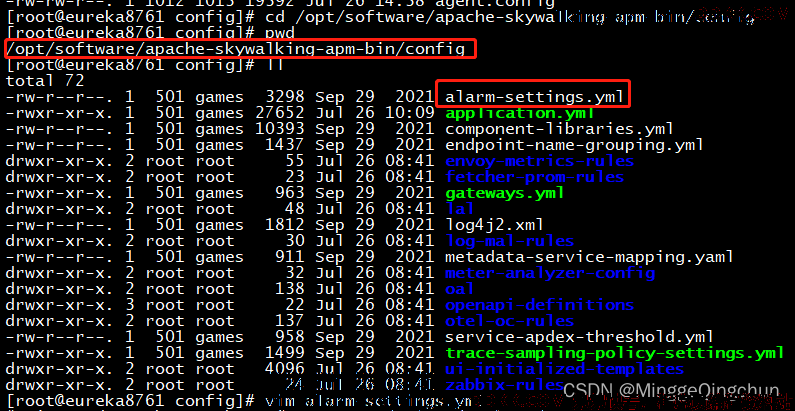The height and width of the screenshot is (411, 795).
Task: Click the log4j2.xml file name
Action: click(x=494, y=225)
